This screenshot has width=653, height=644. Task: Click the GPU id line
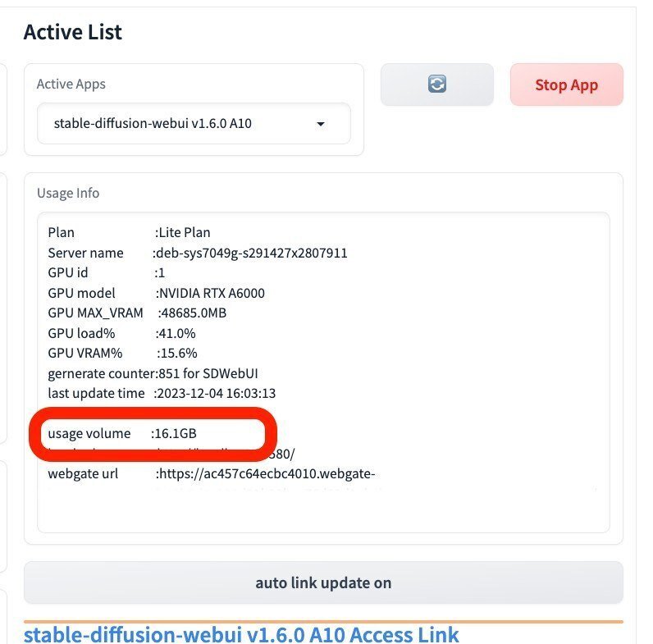click(x=107, y=272)
